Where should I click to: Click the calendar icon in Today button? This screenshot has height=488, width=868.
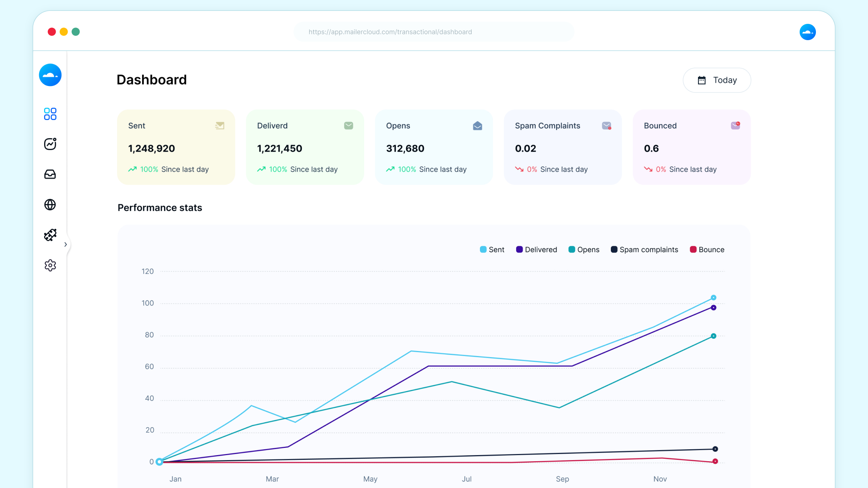(702, 80)
